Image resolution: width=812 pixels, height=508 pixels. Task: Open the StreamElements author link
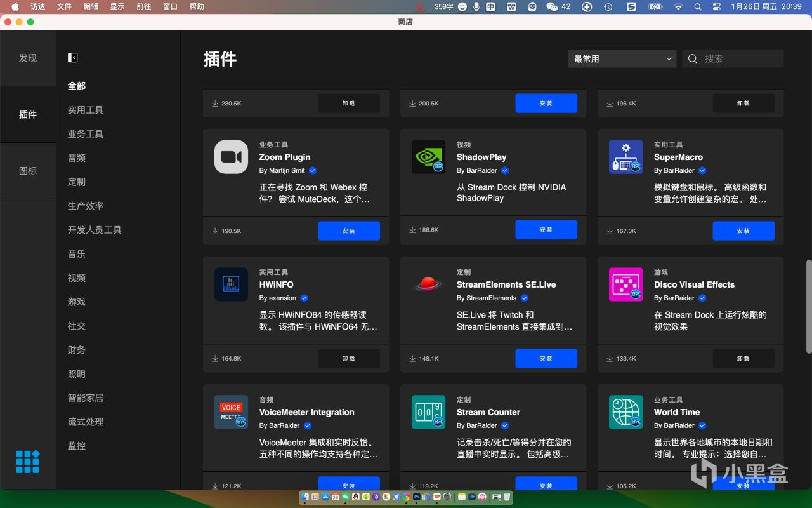pos(491,298)
